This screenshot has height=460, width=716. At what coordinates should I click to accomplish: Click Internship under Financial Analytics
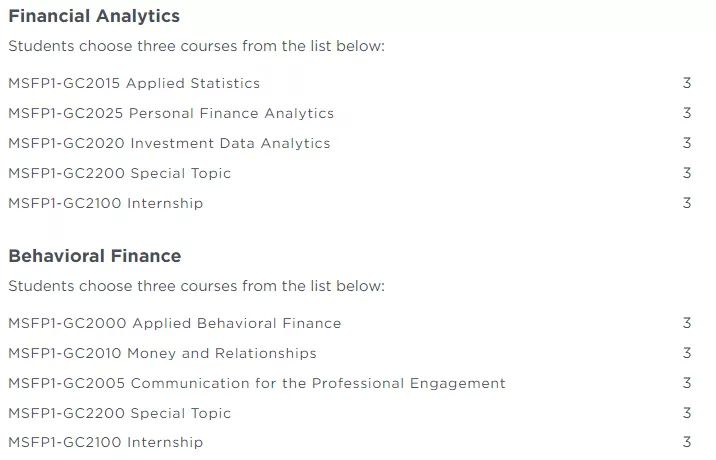pyautogui.click(x=105, y=204)
